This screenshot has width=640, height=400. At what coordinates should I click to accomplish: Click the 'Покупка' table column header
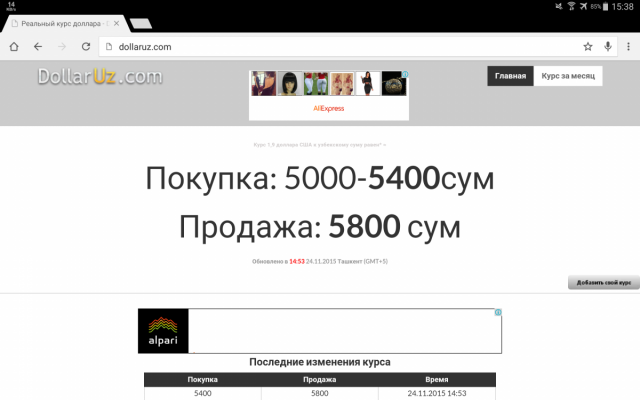[x=202, y=379]
